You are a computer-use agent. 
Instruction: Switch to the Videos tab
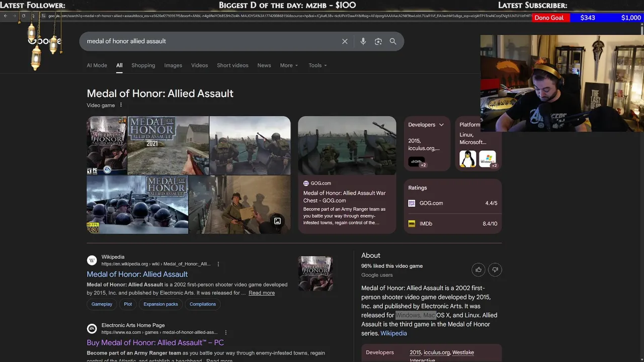pyautogui.click(x=199, y=65)
